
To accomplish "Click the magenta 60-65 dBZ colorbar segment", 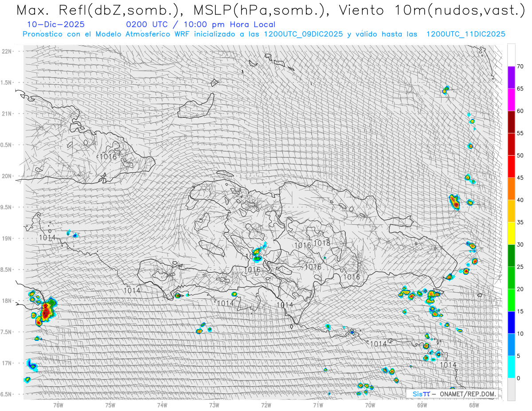I will point(511,100).
